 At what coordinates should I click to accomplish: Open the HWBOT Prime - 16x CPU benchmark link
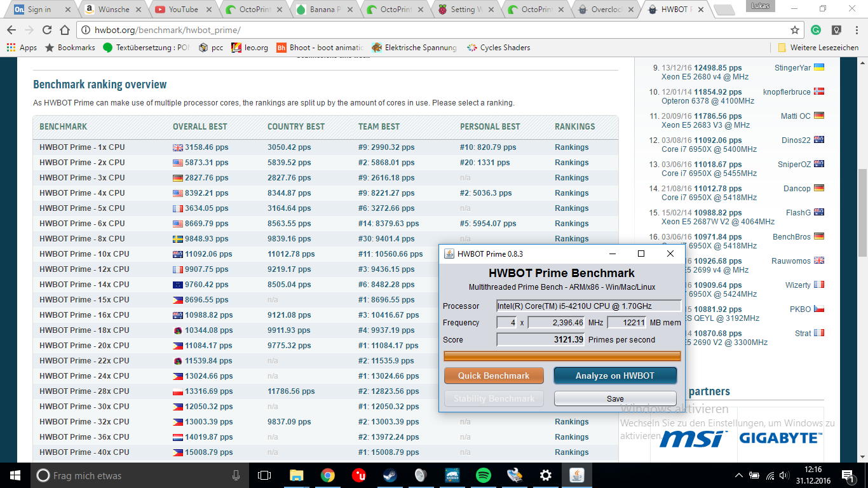coord(84,315)
